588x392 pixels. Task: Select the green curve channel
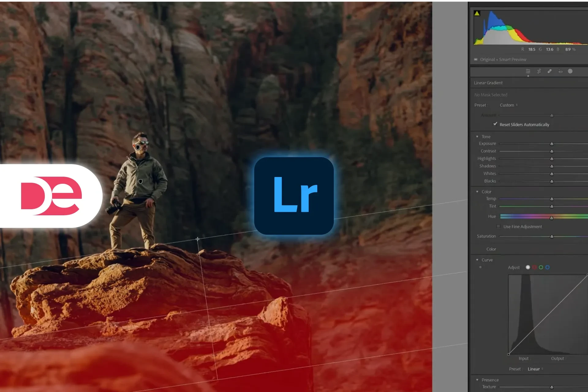tap(541, 267)
